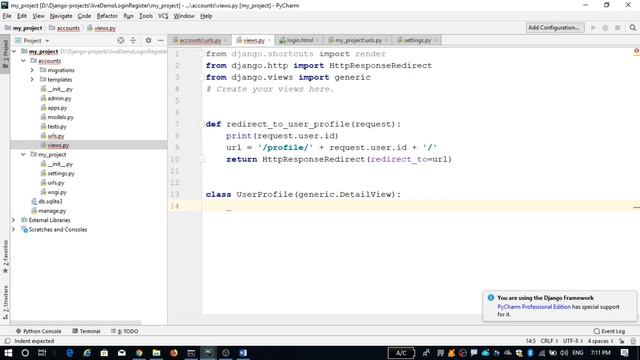
Task: Click the line:column position in status bar
Action: (x=530, y=341)
